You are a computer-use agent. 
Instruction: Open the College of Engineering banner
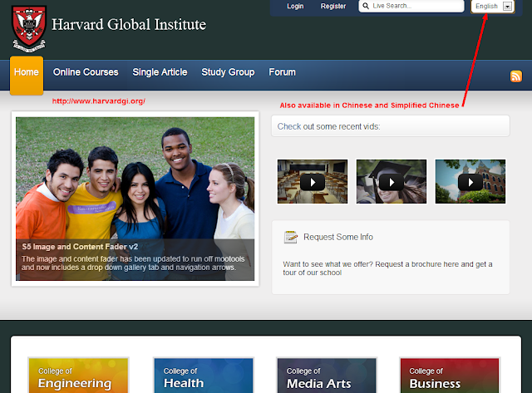(78, 376)
